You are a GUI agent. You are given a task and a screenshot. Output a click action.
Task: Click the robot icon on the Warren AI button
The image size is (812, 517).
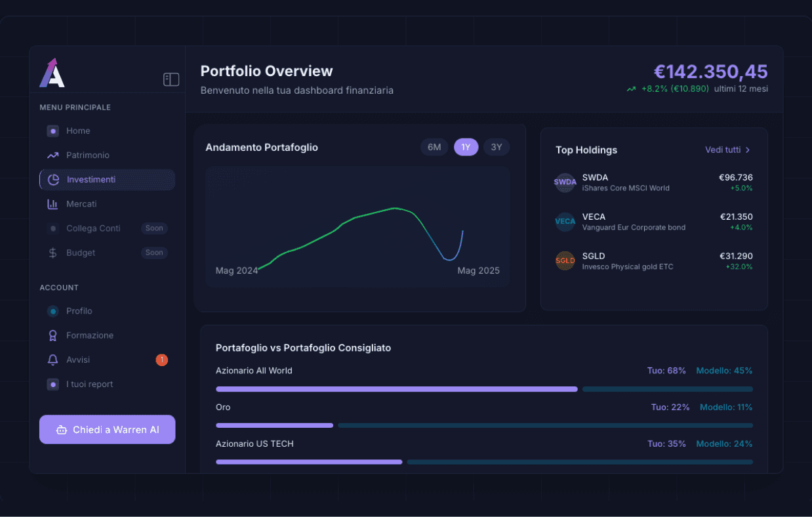tap(62, 430)
